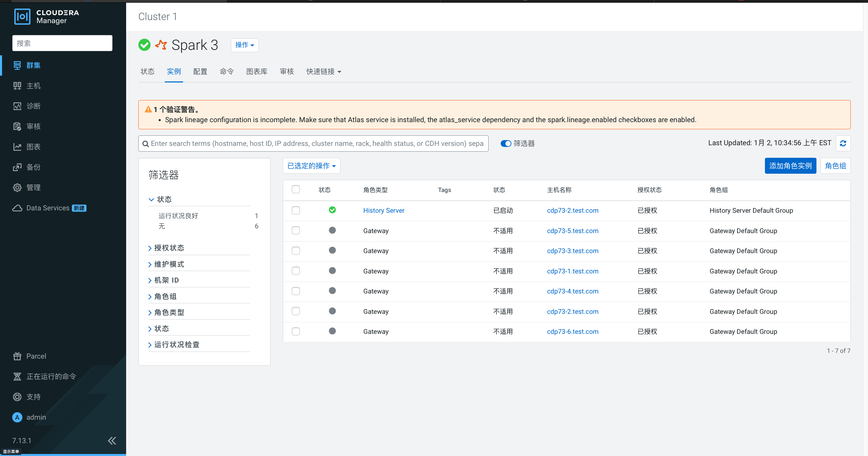Screen dimensions: 868x456
Task: Switch to the 配置 tab
Action: tap(200, 72)
